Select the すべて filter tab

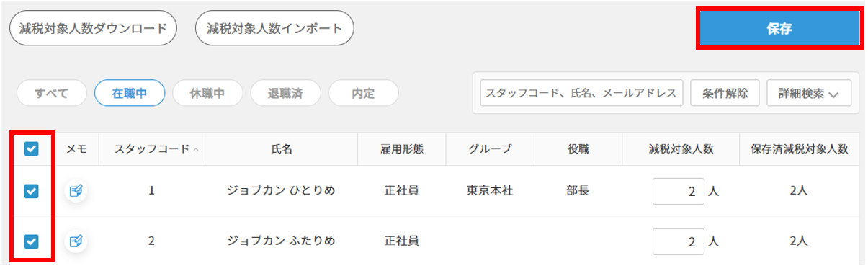pos(51,93)
